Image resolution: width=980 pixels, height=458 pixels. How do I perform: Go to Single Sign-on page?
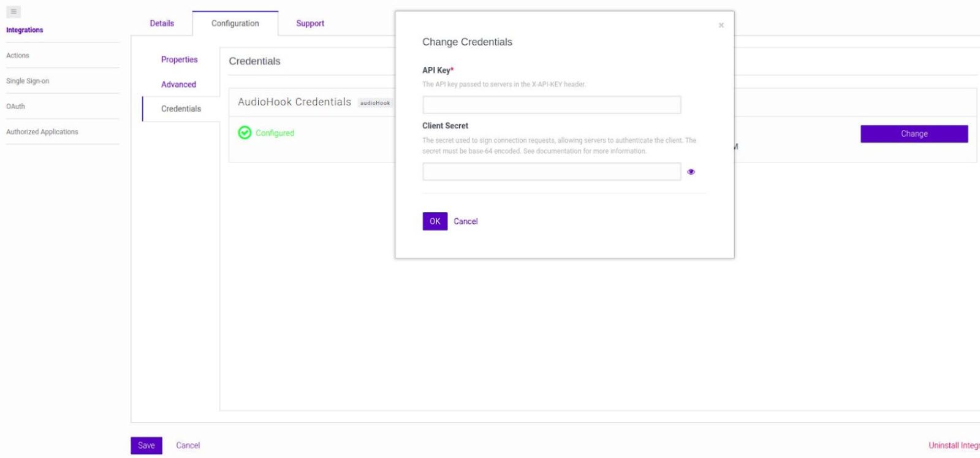pos(28,81)
